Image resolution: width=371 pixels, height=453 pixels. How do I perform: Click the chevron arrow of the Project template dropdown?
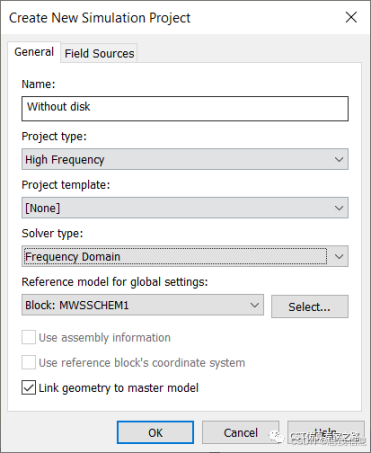[x=339, y=208]
